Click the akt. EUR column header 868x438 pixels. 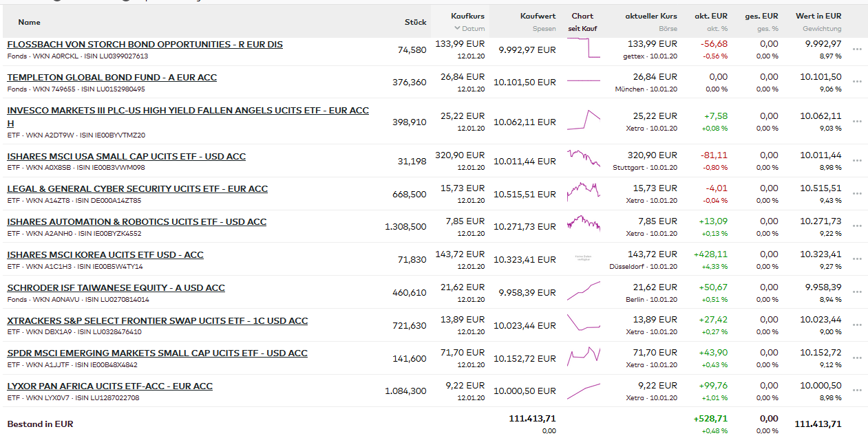[711, 16]
